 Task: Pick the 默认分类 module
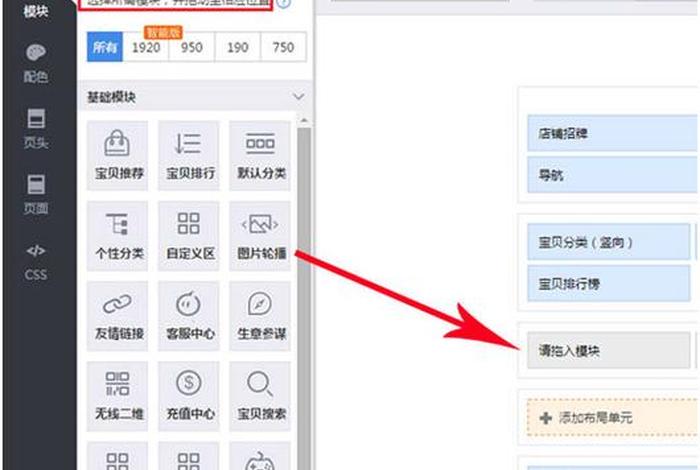[x=260, y=155]
